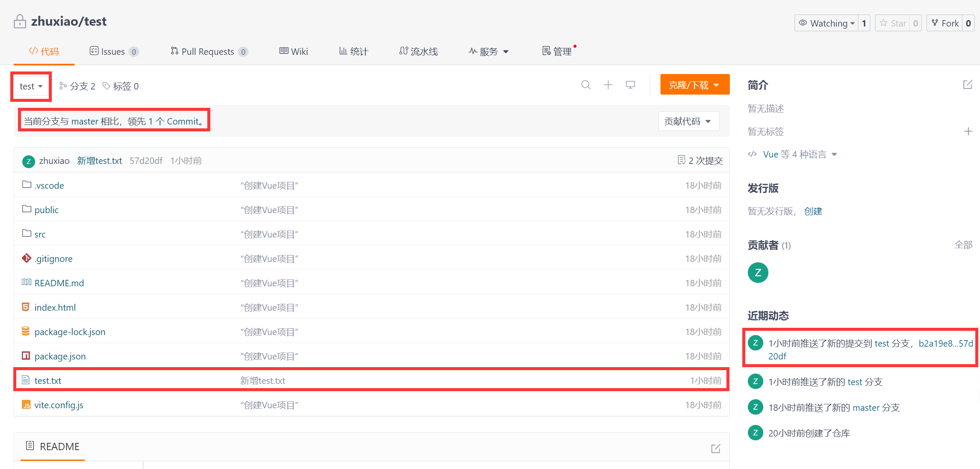The image size is (980, 469).
Task: Open the Web IDE monitor icon
Action: pyautogui.click(x=630, y=85)
